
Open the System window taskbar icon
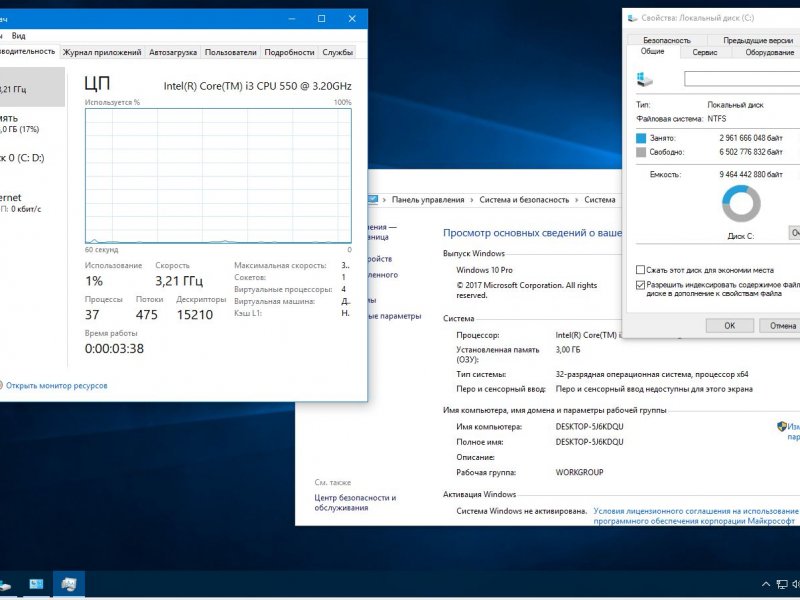(x=36, y=584)
